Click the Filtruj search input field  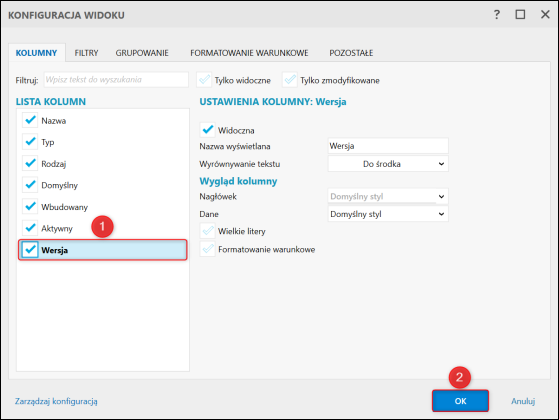coord(116,80)
